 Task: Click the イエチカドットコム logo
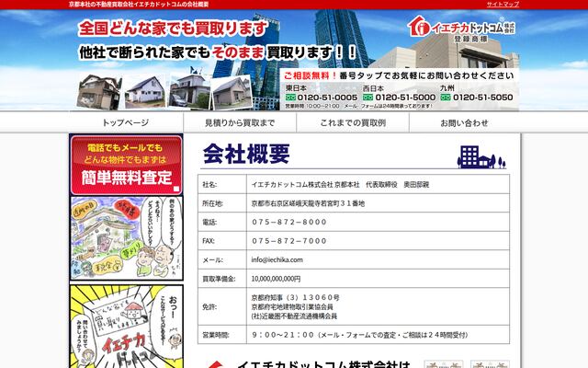click(x=461, y=27)
